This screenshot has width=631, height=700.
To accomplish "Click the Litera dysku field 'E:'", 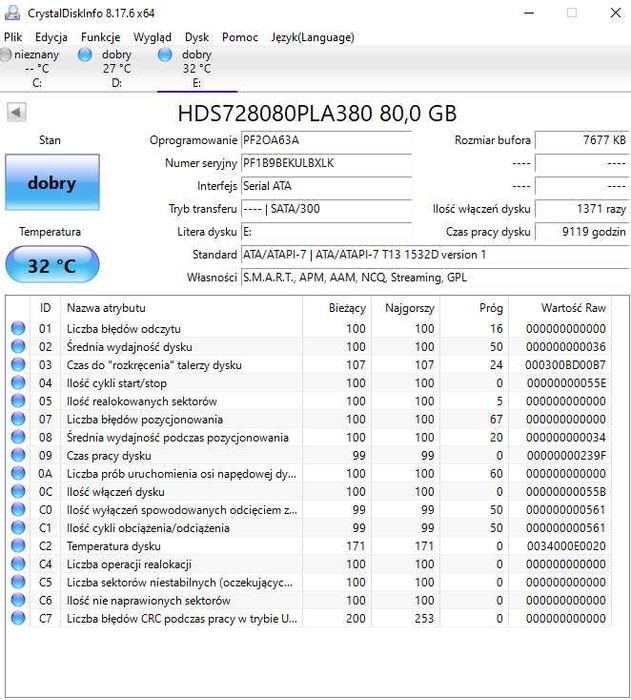I will click(x=326, y=232).
